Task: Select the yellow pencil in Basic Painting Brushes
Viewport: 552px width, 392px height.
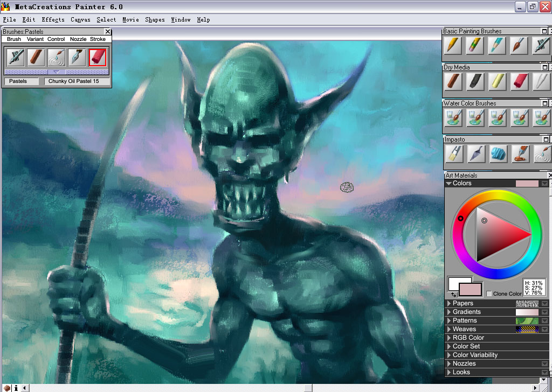Action: click(453, 45)
